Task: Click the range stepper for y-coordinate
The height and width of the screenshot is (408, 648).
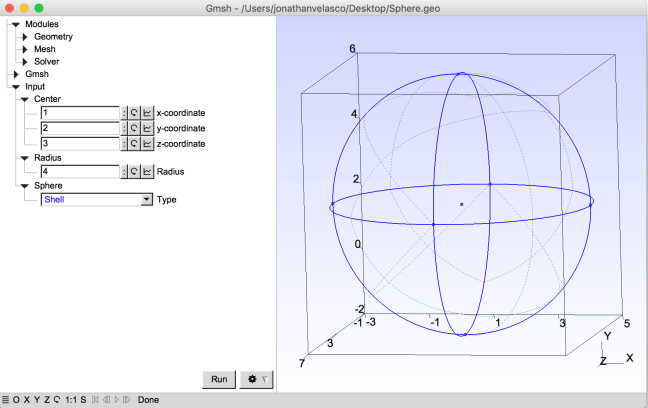Action: click(125, 129)
